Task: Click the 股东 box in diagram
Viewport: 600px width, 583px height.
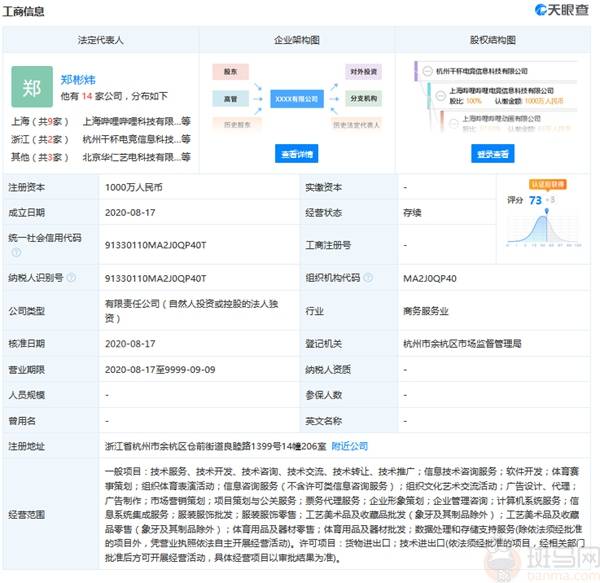Action: (231, 72)
